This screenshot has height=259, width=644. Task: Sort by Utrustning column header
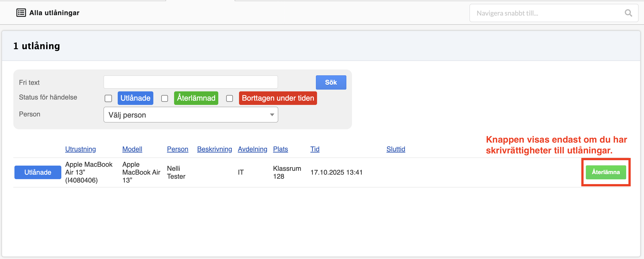(80, 149)
